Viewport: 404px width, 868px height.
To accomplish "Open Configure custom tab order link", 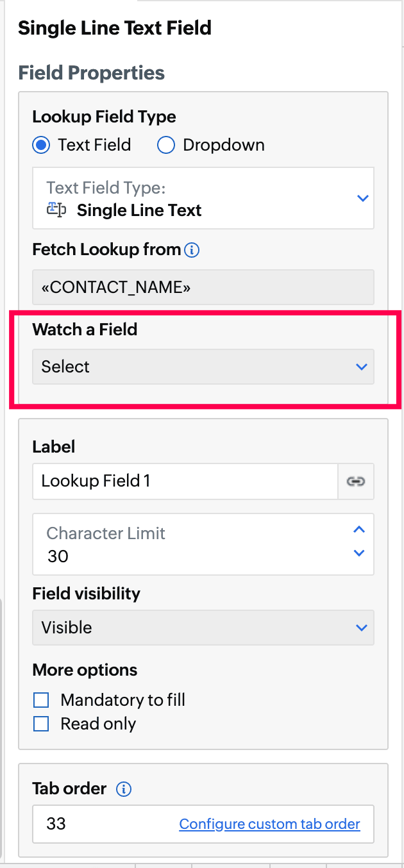I will [x=269, y=824].
